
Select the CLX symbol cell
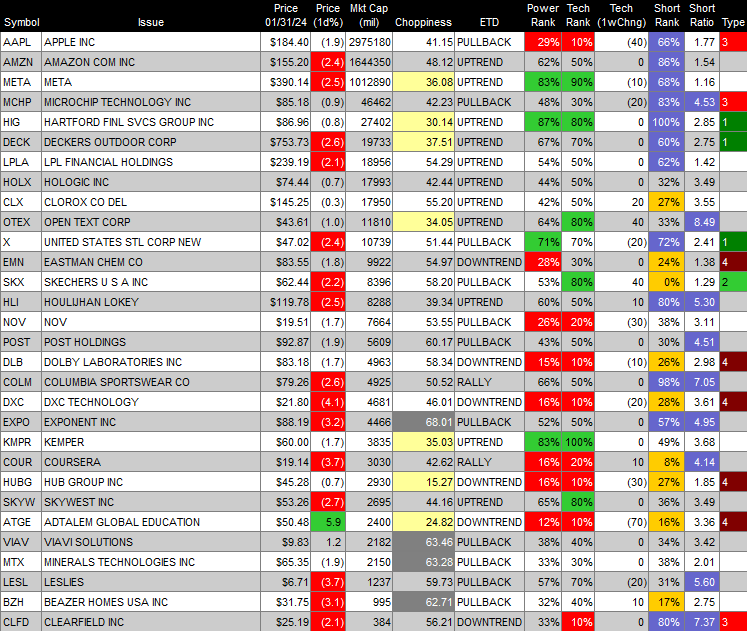pyautogui.click(x=21, y=202)
